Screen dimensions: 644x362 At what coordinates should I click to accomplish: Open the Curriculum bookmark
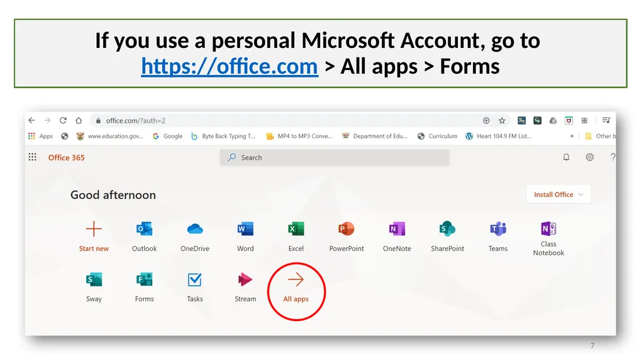coord(437,136)
